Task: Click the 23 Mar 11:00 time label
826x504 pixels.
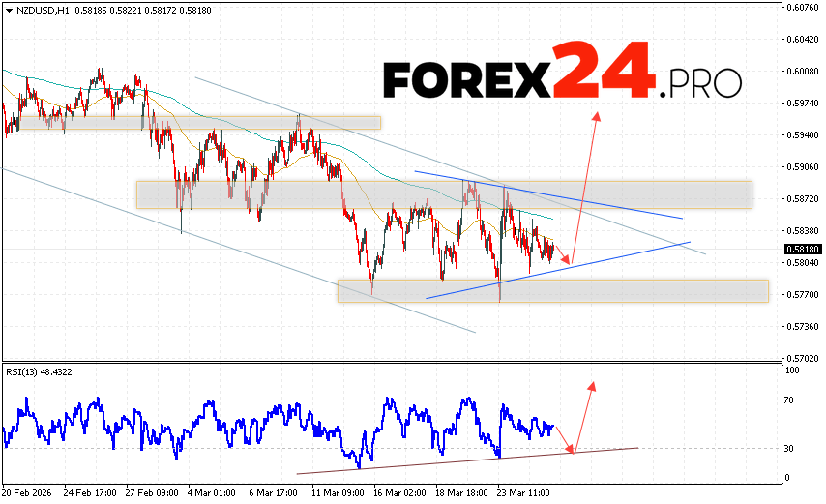Action: pyautogui.click(x=522, y=493)
